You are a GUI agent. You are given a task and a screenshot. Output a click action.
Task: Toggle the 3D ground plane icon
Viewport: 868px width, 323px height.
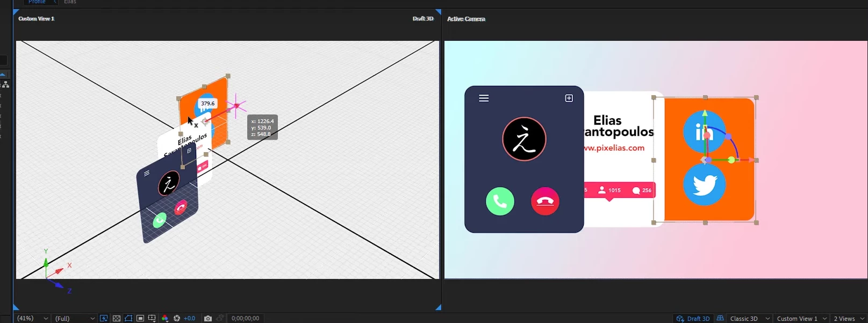click(720, 318)
